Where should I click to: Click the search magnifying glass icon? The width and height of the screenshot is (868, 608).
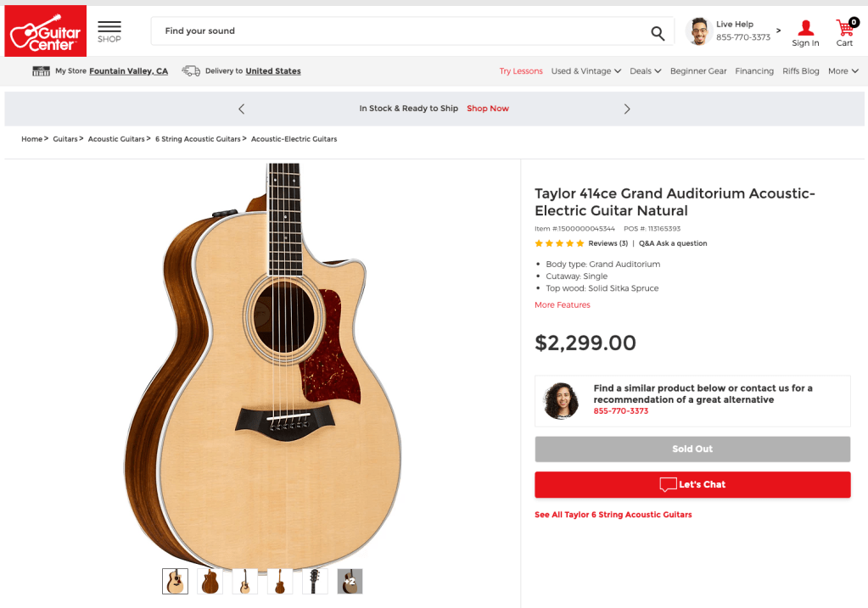(658, 33)
